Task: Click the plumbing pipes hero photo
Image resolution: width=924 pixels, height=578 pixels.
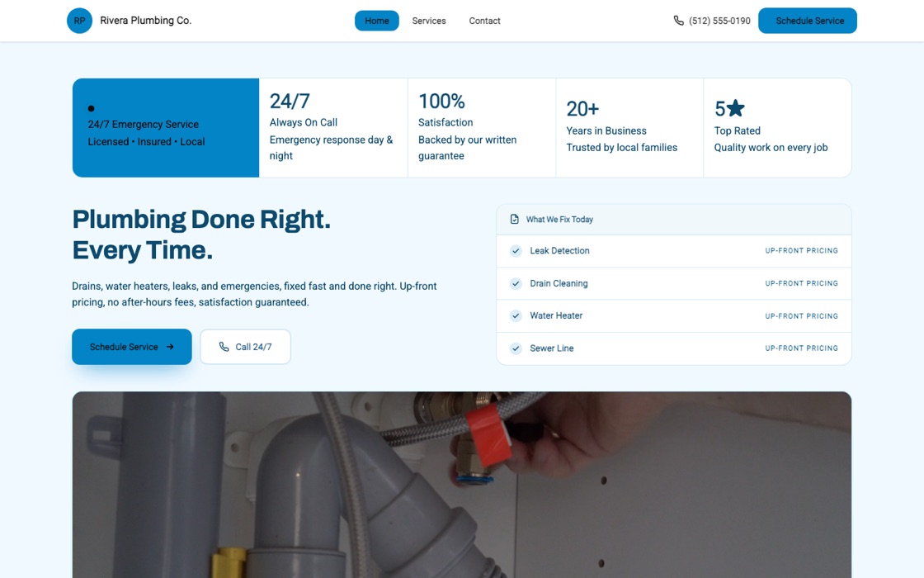Action: 461,485
